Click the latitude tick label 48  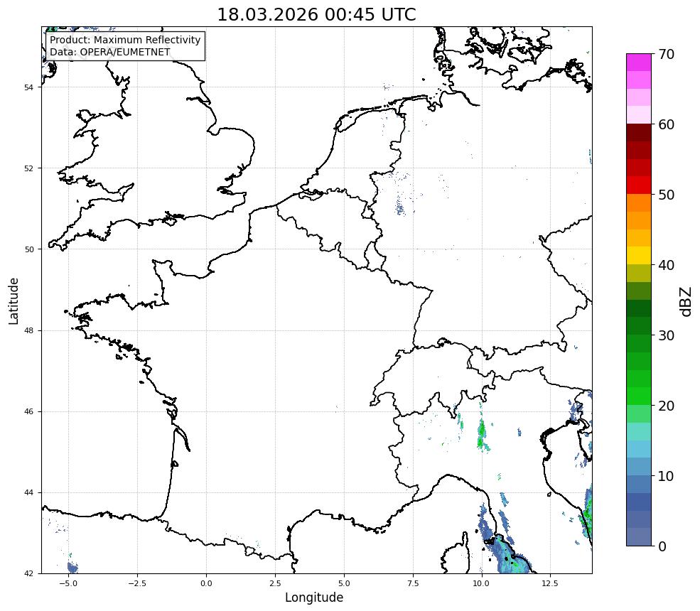28,330
